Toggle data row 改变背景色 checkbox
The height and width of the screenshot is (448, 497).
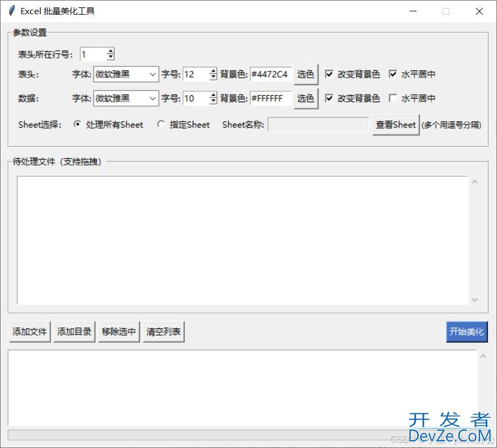tap(329, 98)
